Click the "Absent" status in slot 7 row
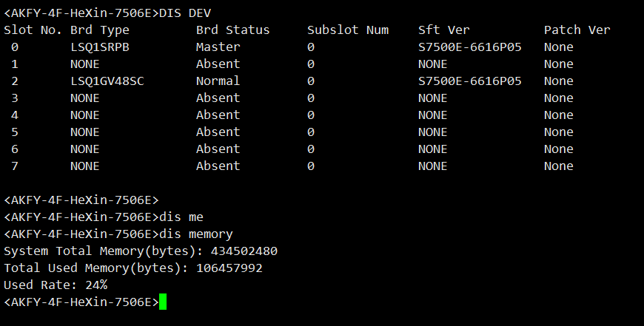 point(218,166)
